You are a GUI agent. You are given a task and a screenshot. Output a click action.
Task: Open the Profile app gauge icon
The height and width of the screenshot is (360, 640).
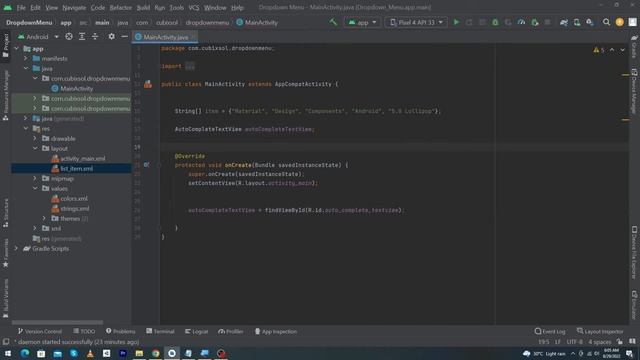point(521,22)
